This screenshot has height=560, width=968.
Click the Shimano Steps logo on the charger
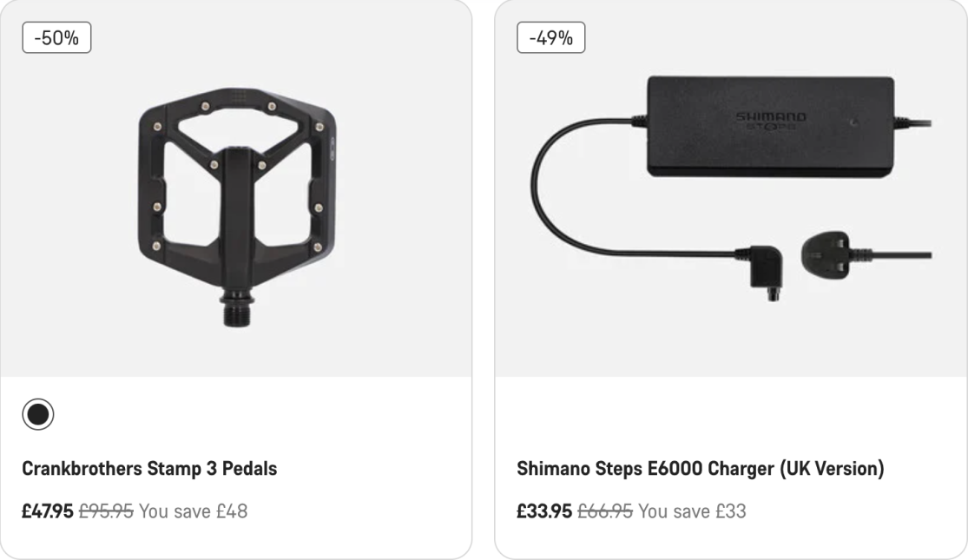770,120
